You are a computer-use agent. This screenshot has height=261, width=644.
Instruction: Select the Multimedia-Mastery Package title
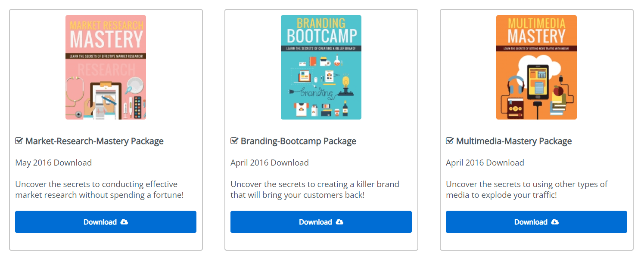[x=514, y=141]
